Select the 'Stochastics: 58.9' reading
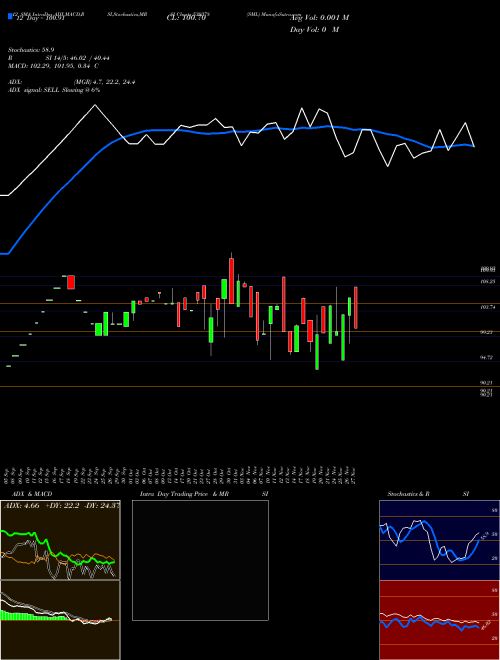This screenshot has width=500, height=660. (31, 49)
